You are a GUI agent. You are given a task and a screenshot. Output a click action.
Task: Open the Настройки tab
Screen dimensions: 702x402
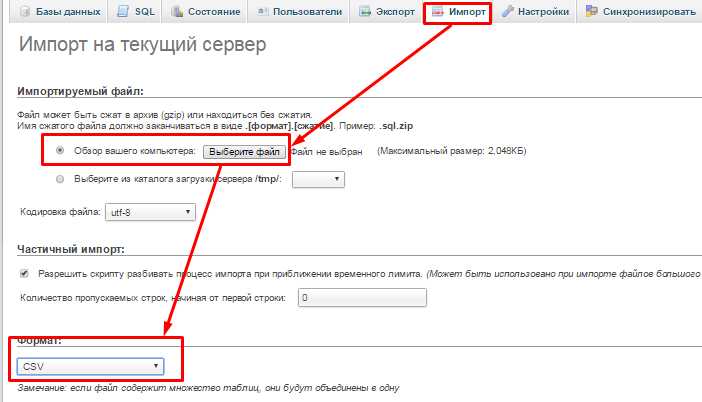[x=535, y=12]
